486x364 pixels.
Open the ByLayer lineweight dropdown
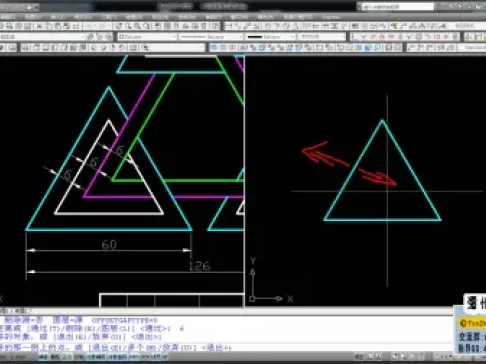[270, 37]
